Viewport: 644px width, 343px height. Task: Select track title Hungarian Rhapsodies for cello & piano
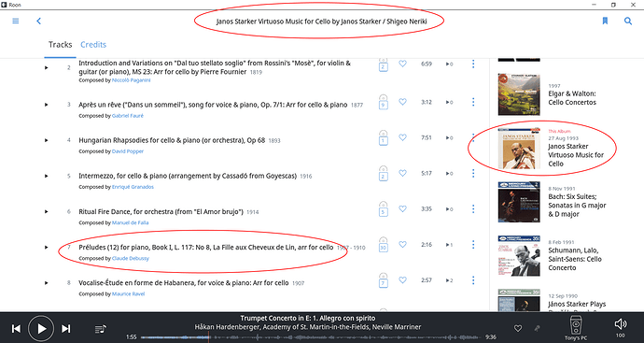coord(172,140)
